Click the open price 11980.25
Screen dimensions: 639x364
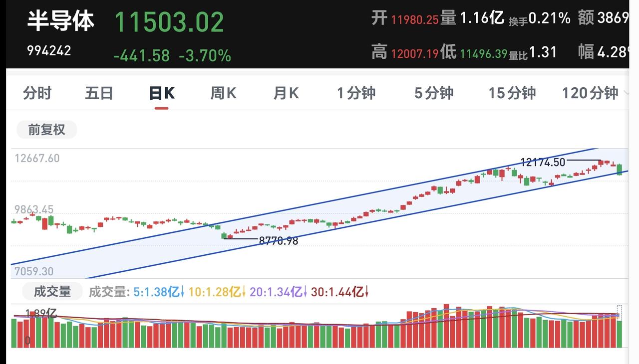coord(414,20)
